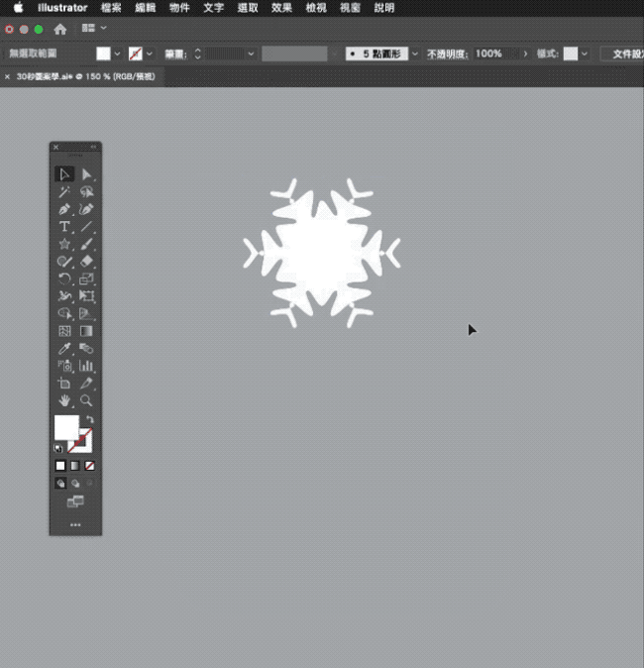Switch paint mode to Gradient

point(75,465)
